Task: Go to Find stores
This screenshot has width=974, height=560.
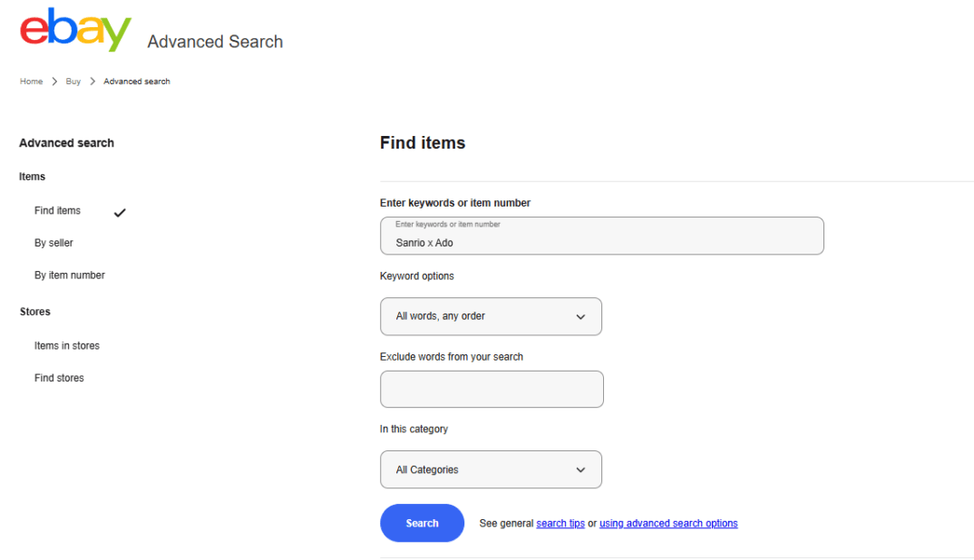Action: pos(59,378)
